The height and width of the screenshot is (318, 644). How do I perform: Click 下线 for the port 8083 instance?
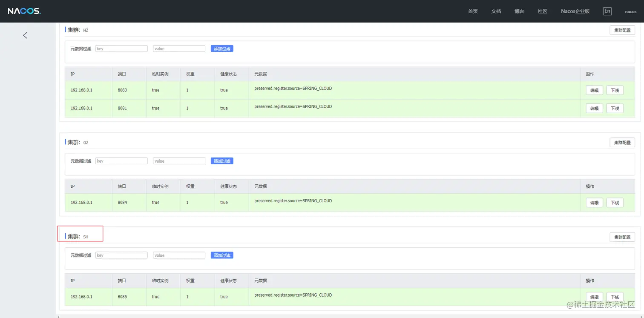tap(615, 90)
